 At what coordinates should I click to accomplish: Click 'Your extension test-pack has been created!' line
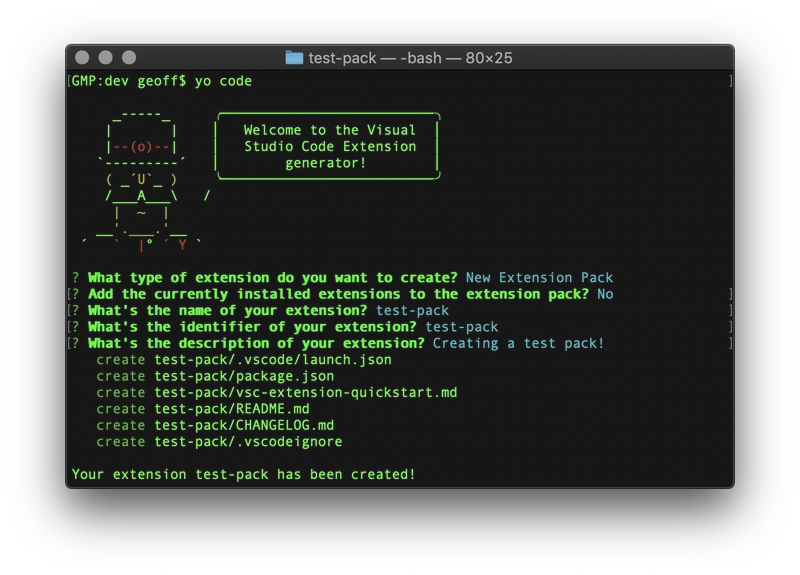(x=243, y=474)
